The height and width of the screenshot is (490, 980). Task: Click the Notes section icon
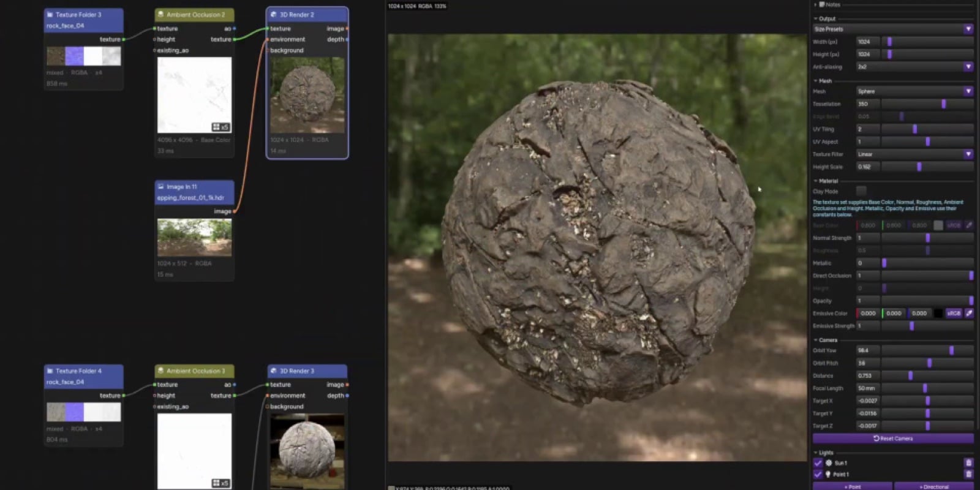[x=822, y=4]
